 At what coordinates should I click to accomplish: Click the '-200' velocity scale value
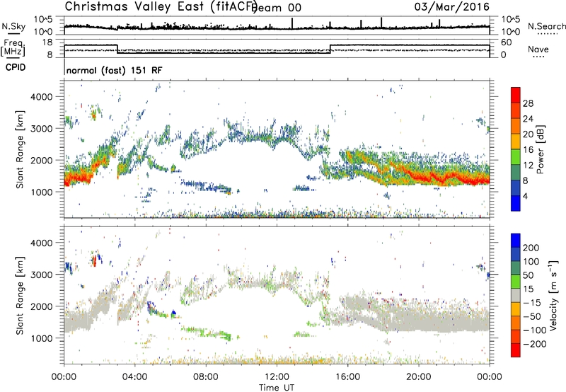(533, 344)
